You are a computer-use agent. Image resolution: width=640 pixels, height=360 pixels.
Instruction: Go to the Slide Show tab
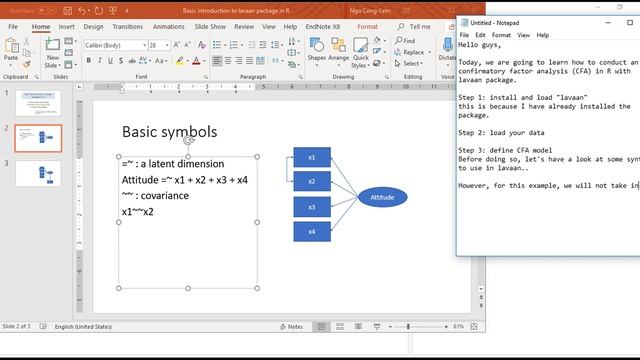click(210, 27)
